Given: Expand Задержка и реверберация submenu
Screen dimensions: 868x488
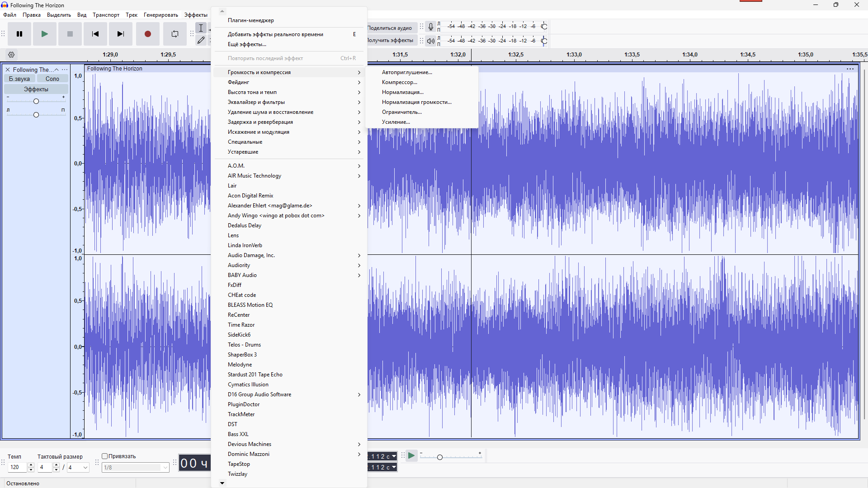Looking at the screenshot, I should point(288,122).
